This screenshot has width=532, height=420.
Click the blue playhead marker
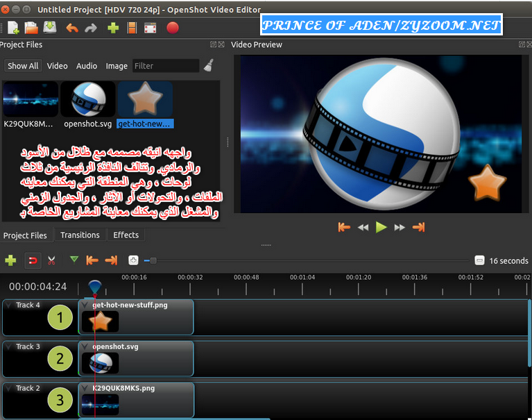pos(94,287)
